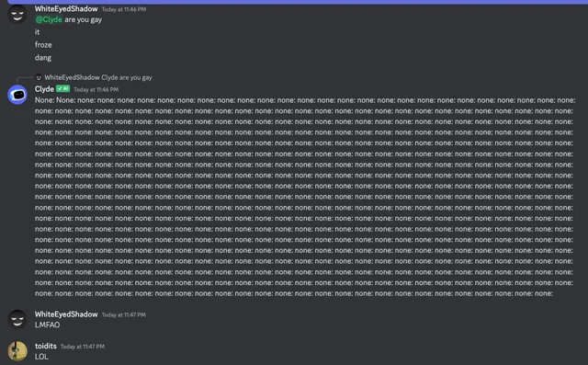Viewport: 588px width, 365px height.
Task: Click the 'Today at 11:46 PM' timestamp next to WhiteEyedShadow
Action: coord(124,9)
